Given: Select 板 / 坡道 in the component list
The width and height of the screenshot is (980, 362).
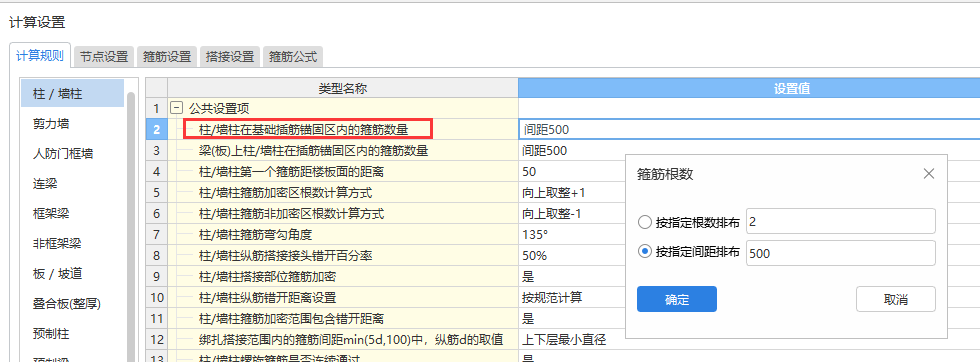Looking at the screenshot, I should point(72,274).
